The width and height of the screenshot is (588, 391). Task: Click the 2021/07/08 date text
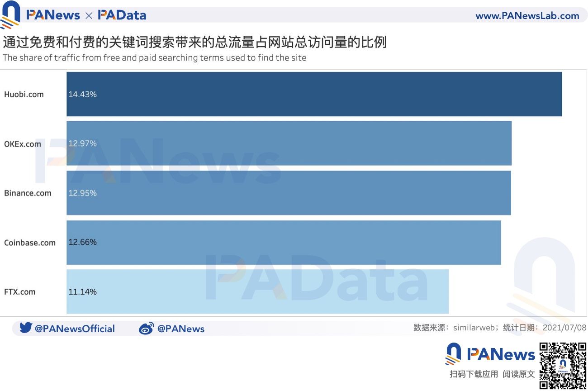[564, 328]
